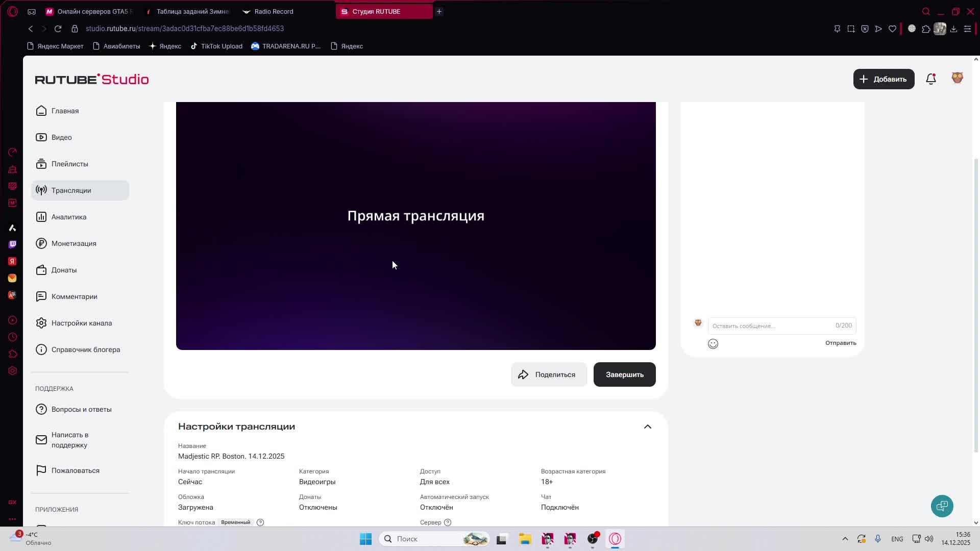This screenshot has height=551, width=980.
Task: Go to Монетизация in the sidebar
Action: 73,243
